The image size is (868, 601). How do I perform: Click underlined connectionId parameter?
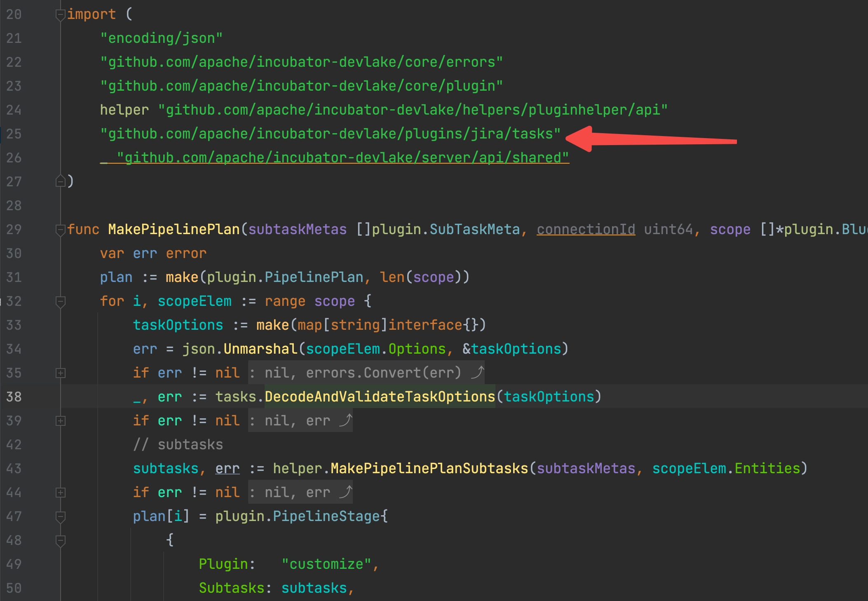pyautogui.click(x=586, y=230)
